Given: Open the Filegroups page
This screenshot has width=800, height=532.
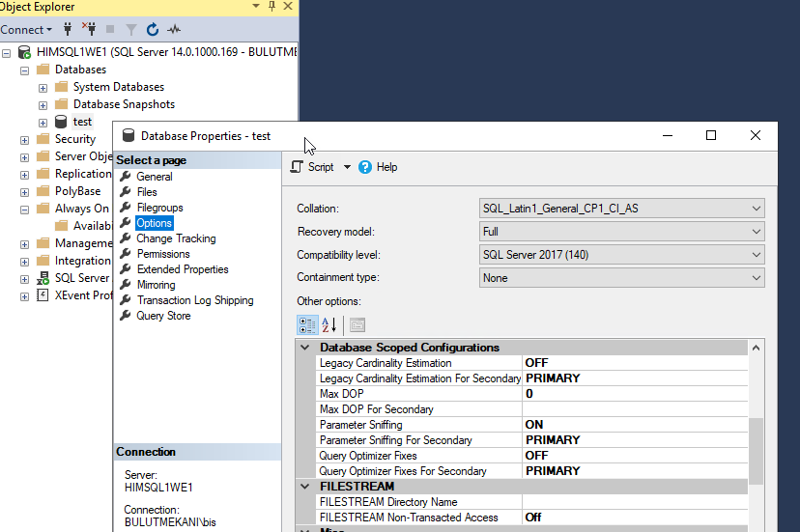Looking at the screenshot, I should 159,208.
